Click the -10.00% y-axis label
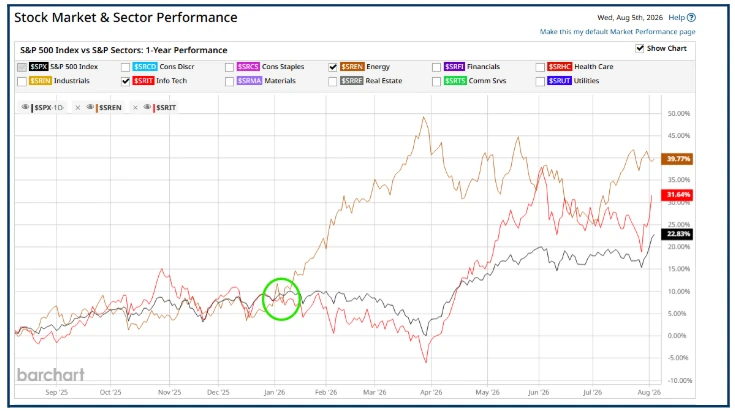The width and height of the screenshot is (735, 411). [x=679, y=380]
